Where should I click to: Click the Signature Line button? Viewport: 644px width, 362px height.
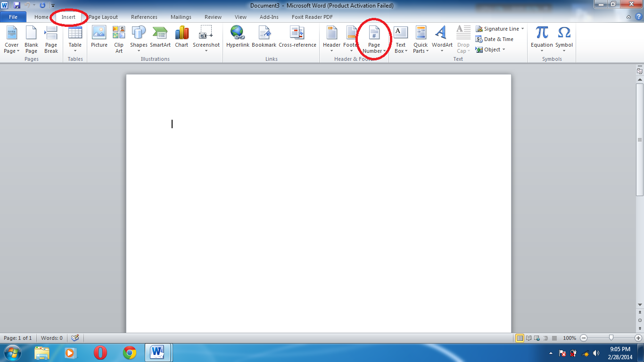[500, 29]
